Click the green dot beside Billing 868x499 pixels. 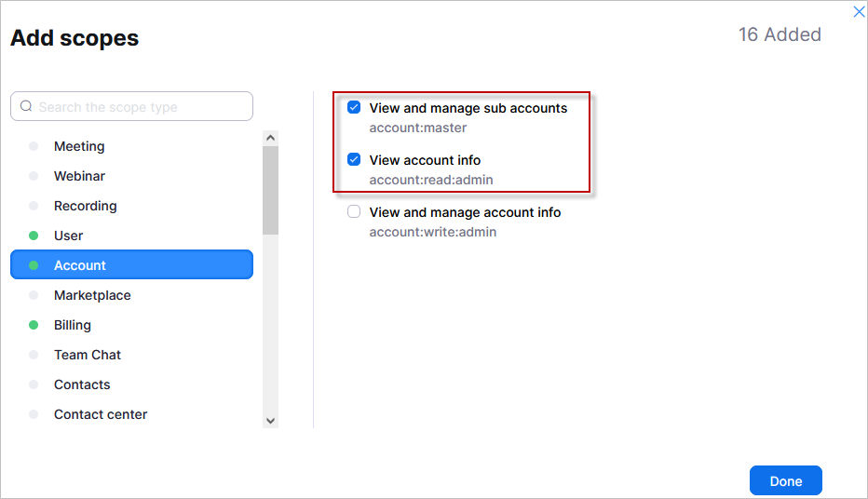34,325
